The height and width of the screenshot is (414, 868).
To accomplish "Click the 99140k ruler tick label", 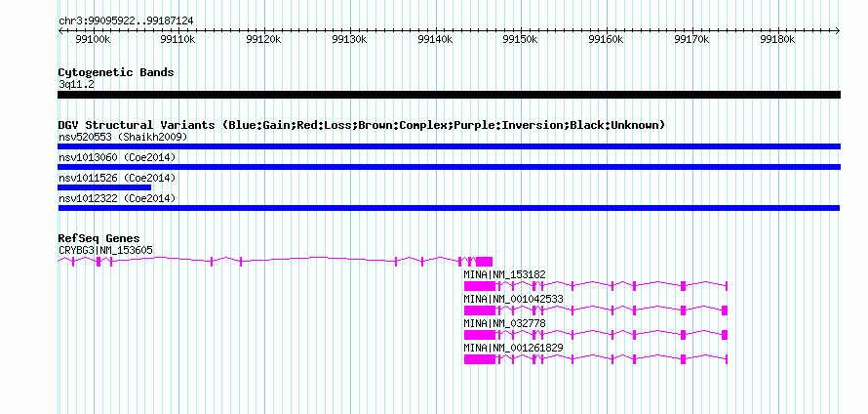I will (x=436, y=39).
